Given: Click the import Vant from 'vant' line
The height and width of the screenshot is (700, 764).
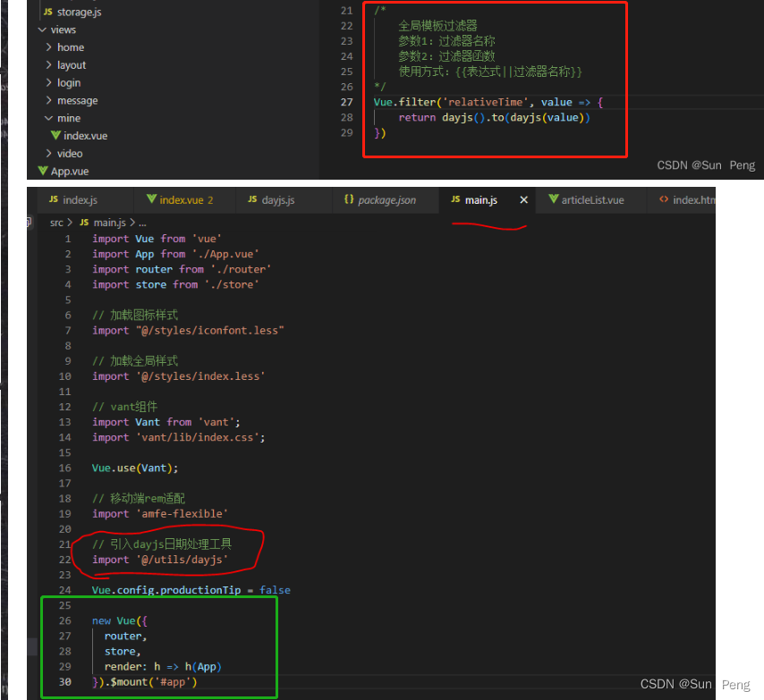Looking at the screenshot, I should coord(166,422).
